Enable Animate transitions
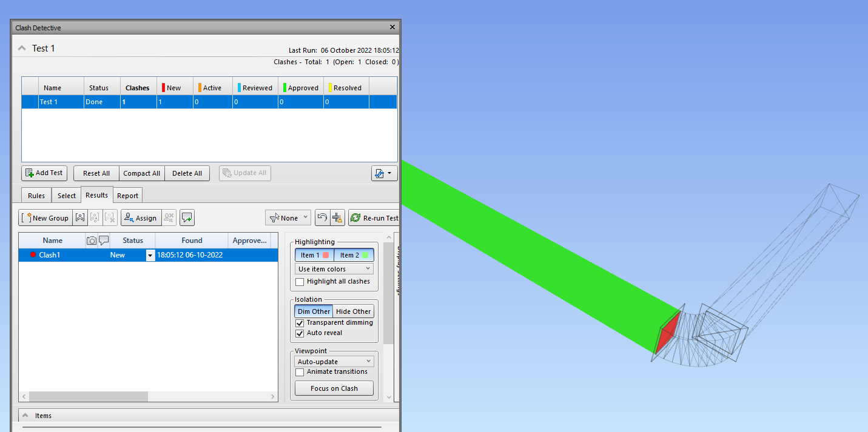The height and width of the screenshot is (432, 868). tap(300, 371)
